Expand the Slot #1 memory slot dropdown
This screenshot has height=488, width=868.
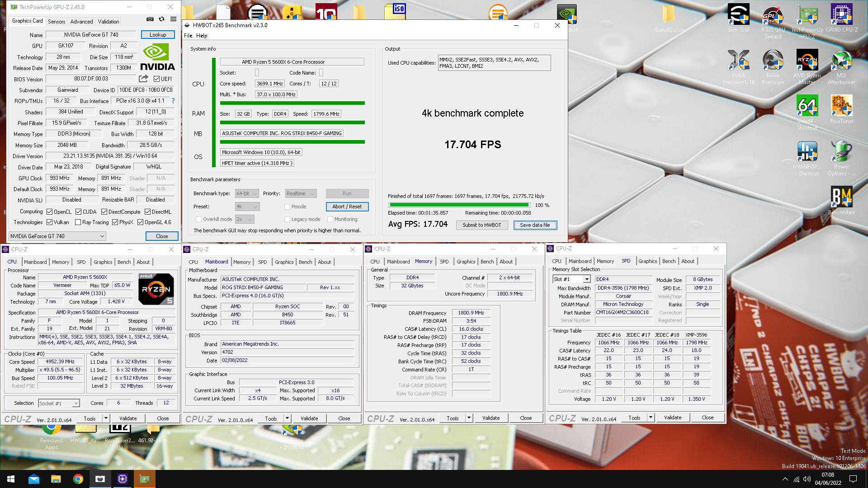[571, 279]
